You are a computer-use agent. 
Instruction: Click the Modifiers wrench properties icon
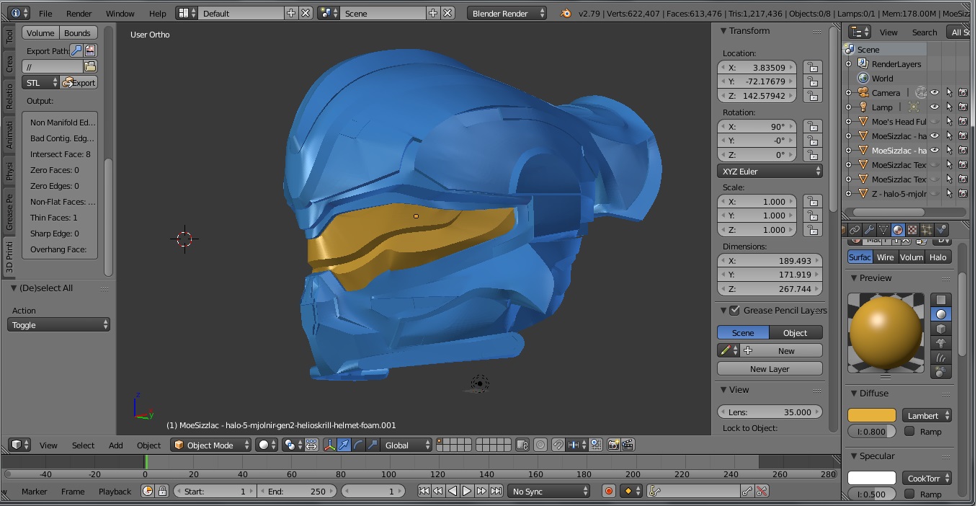869,230
